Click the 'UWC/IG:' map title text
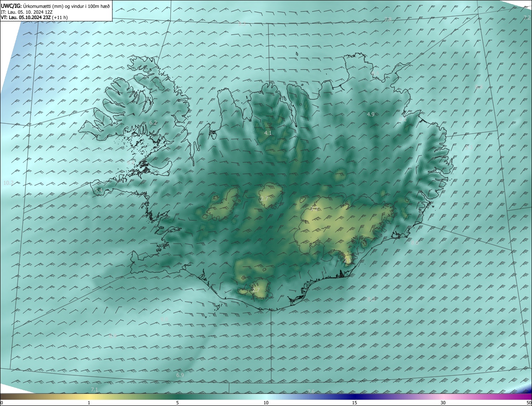This screenshot has height=406, width=532. (11, 6)
